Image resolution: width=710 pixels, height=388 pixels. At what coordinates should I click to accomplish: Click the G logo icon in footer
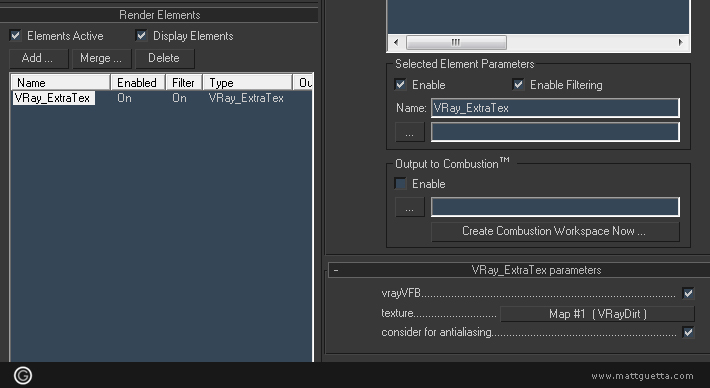pos(23,375)
